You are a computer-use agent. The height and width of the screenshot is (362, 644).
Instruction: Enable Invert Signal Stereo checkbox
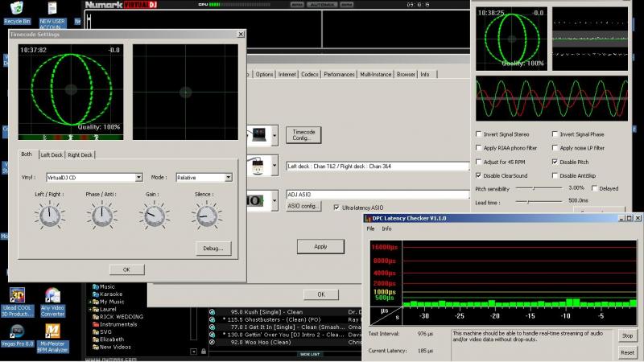coord(478,134)
